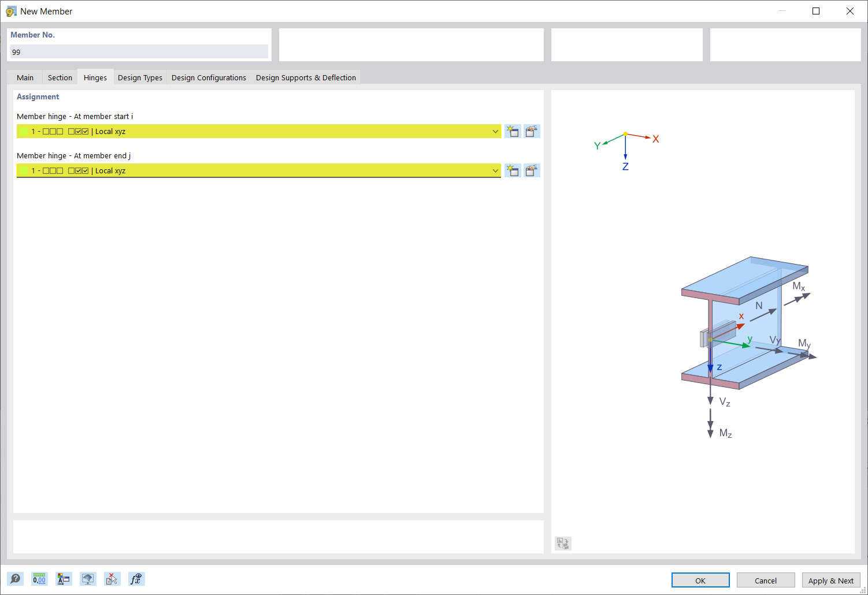This screenshot has width=868, height=595.
Task: Click the Member No. field showing 99
Action: (x=139, y=52)
